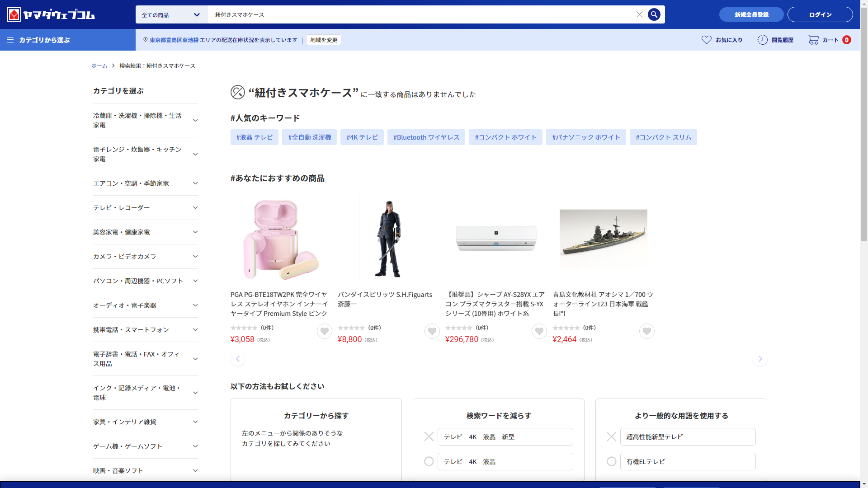Favorite the PGA pink earphones heart

click(x=324, y=331)
